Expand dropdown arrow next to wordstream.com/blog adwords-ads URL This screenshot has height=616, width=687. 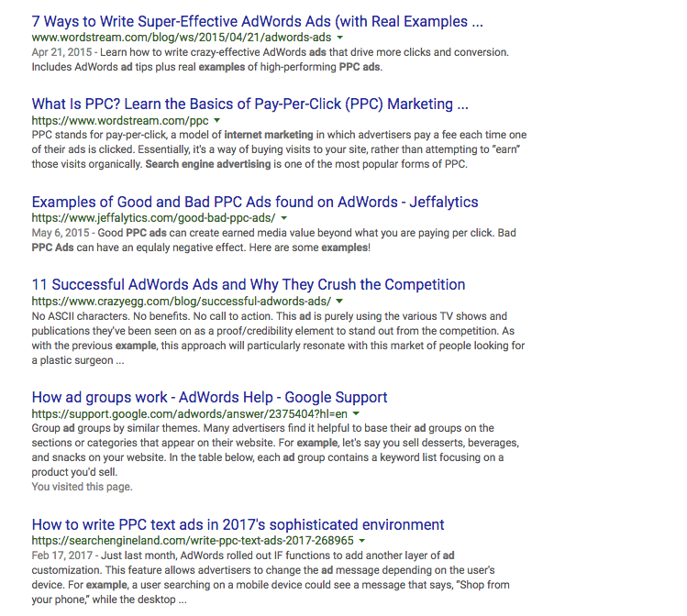[340, 38]
